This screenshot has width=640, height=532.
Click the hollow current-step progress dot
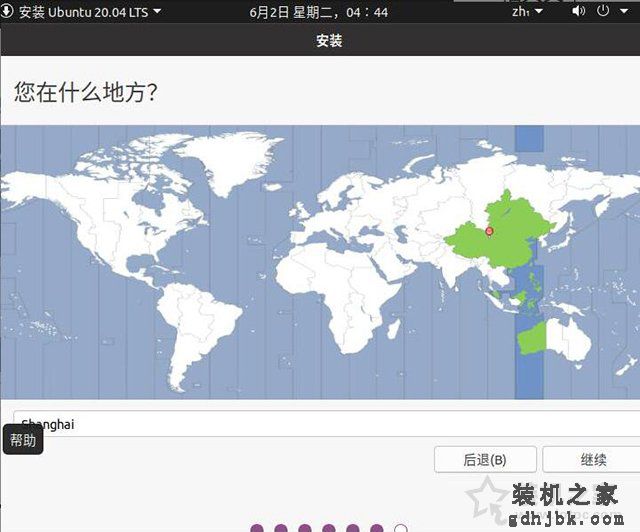[401, 528]
